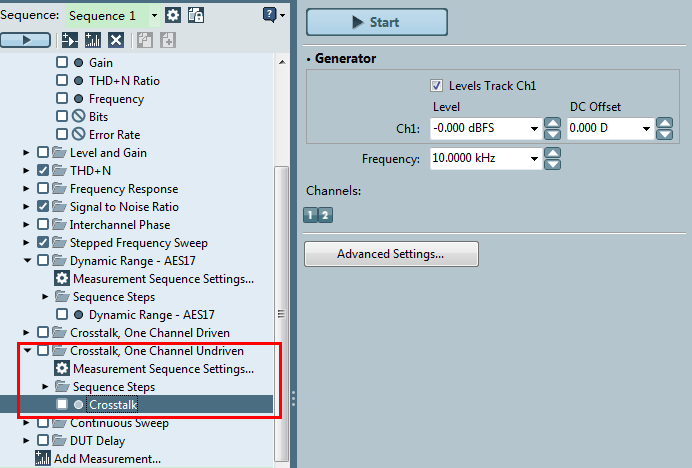This screenshot has height=468, width=692.
Task: Check the Level and Gain checkbox
Action: (43, 152)
